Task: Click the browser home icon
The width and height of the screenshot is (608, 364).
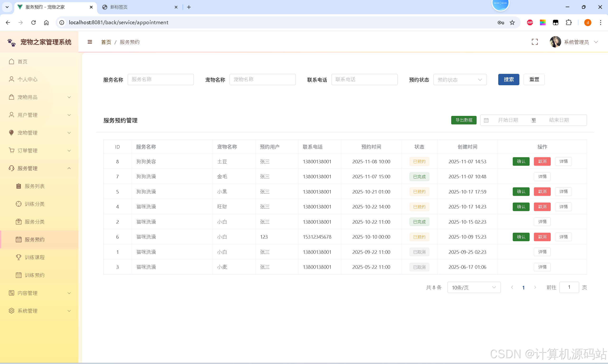Action: tap(46, 23)
